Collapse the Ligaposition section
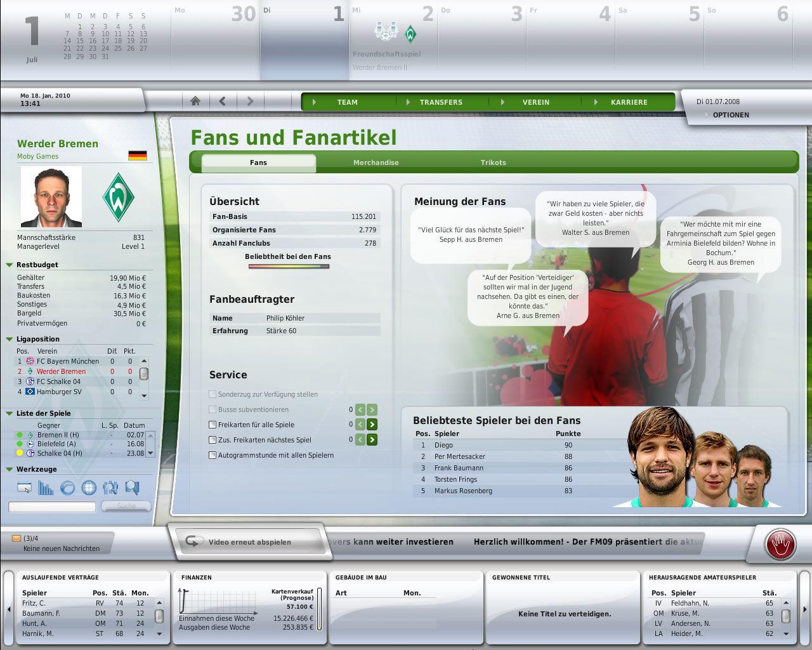 [10, 339]
